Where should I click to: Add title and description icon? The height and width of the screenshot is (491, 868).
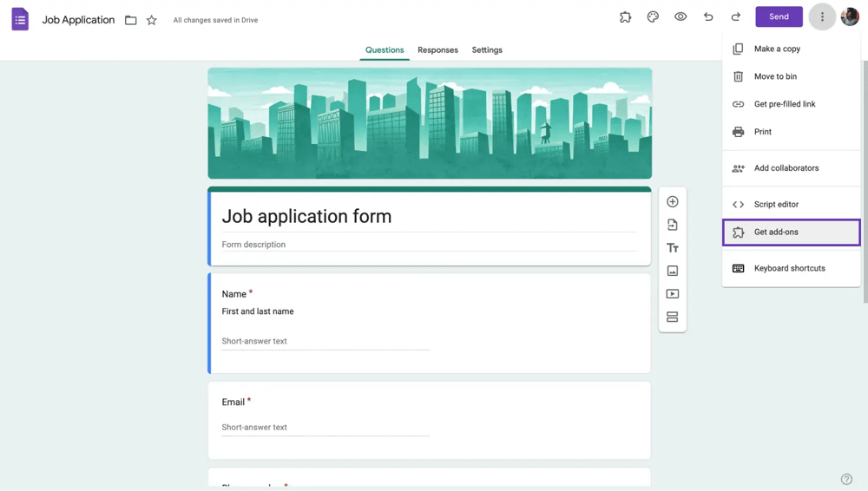pos(673,248)
